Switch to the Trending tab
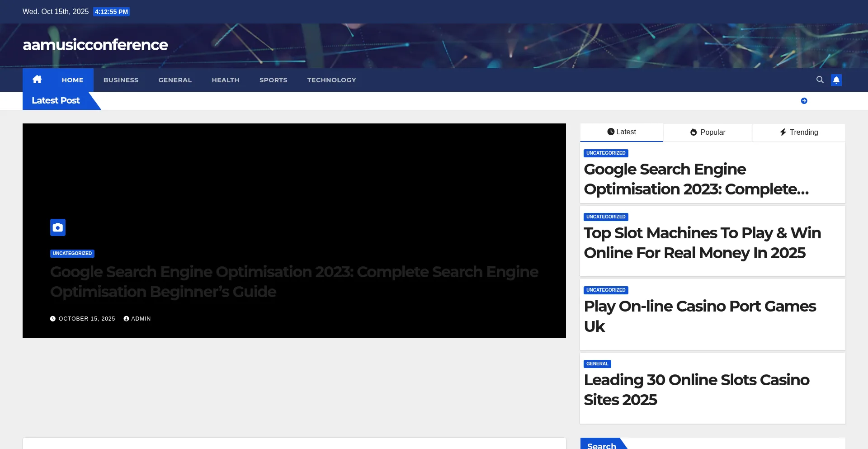The height and width of the screenshot is (449, 868). coord(798,132)
